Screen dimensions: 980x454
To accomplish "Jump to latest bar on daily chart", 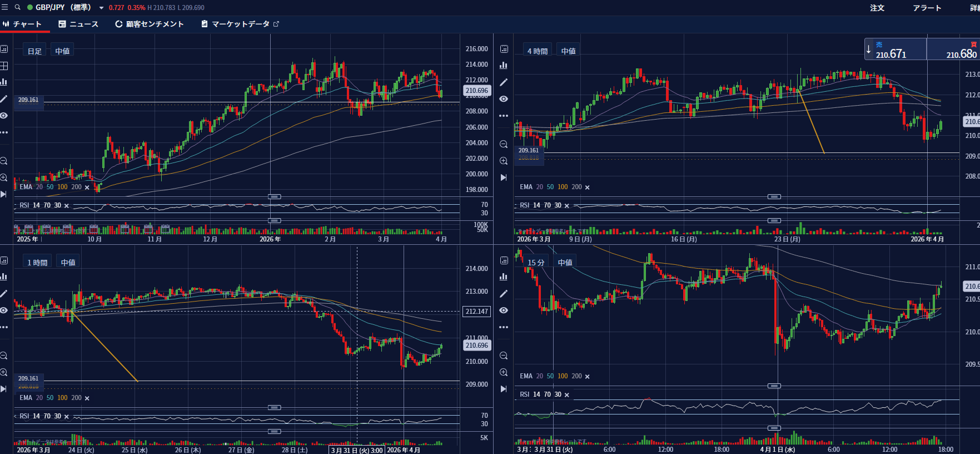I will 4,194.
